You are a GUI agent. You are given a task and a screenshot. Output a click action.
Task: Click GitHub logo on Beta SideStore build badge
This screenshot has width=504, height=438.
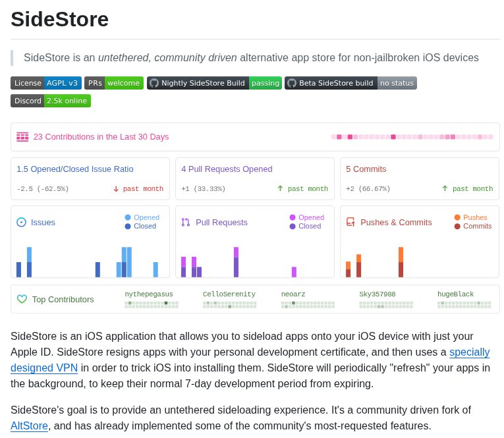292,83
